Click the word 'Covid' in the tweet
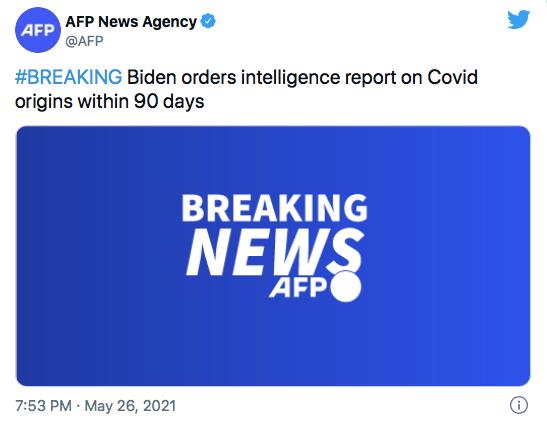Screen dimensions: 547x425 [x=452, y=77]
